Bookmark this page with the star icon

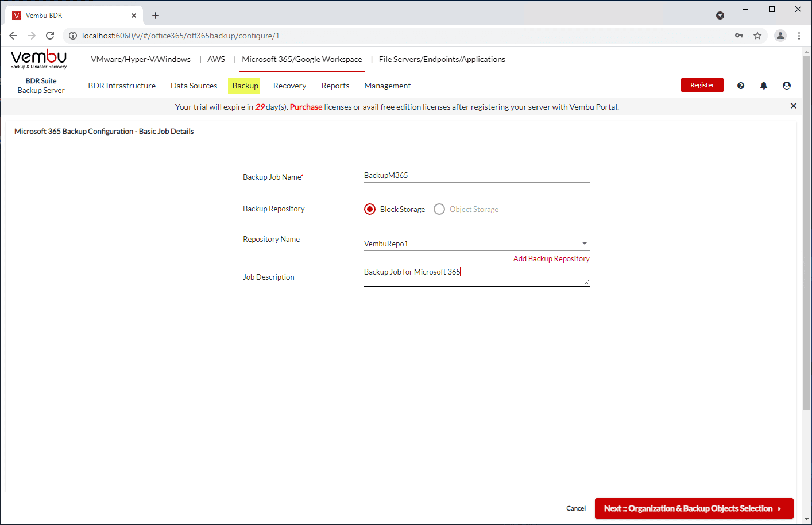point(757,36)
